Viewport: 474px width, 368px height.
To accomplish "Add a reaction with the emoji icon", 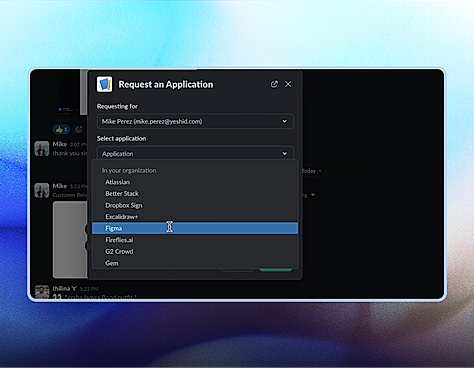I will [x=79, y=129].
